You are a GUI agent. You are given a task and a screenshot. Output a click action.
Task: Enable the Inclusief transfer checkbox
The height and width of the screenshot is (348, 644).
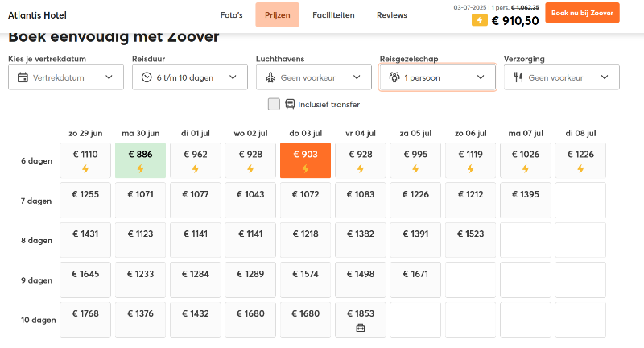click(x=274, y=104)
